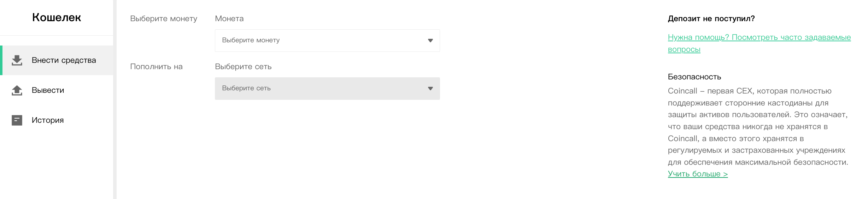Click the Депозит не поступил heading

coord(711,19)
